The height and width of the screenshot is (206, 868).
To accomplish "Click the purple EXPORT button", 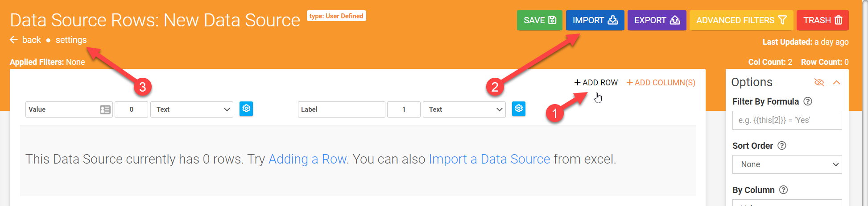I will tap(657, 20).
